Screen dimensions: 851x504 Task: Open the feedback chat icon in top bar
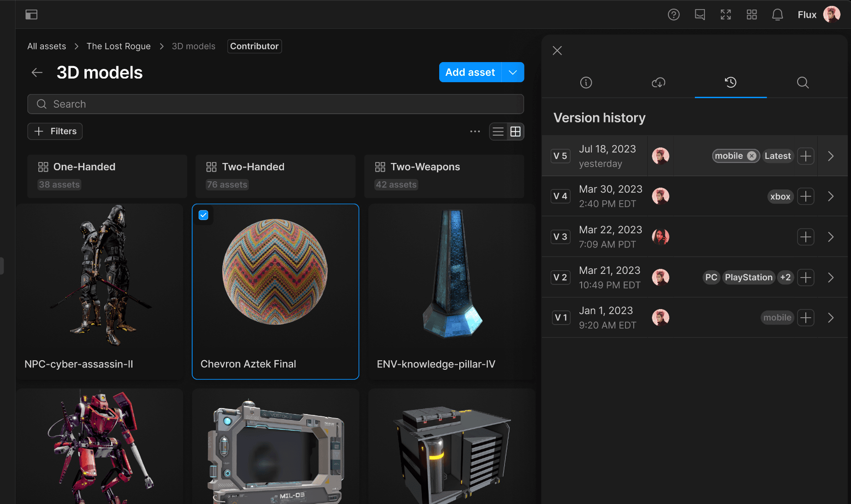699,15
